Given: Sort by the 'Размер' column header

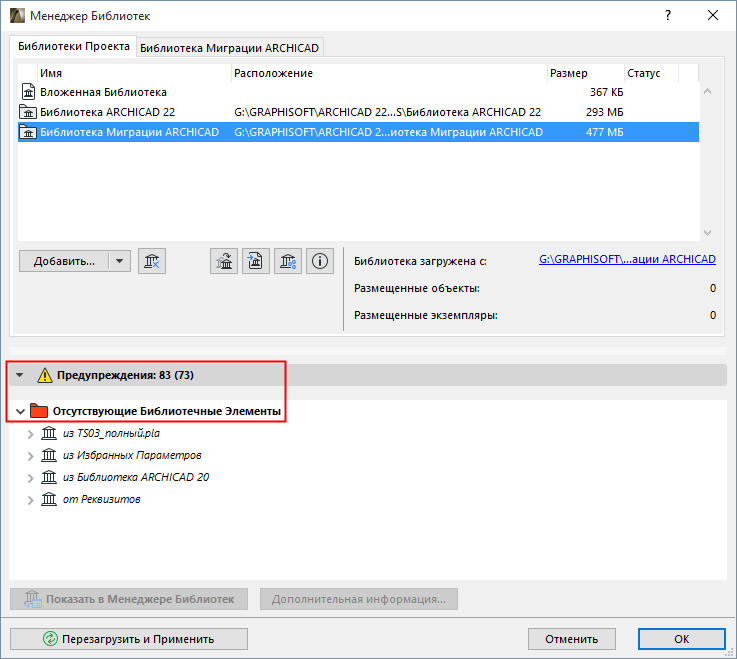Looking at the screenshot, I should (x=586, y=73).
